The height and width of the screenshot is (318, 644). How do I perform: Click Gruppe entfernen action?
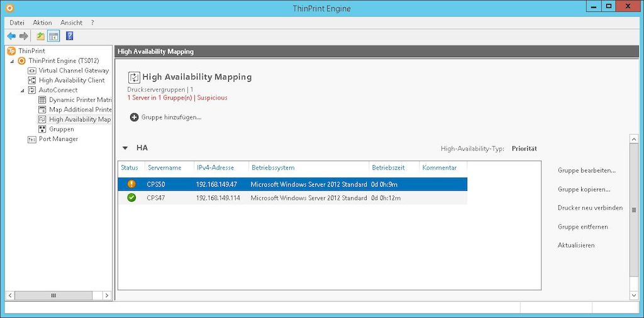point(583,227)
